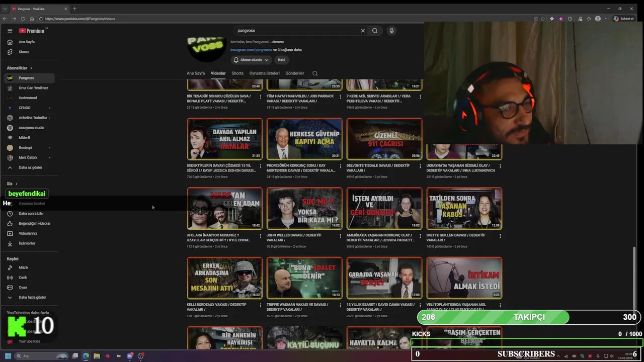Click the YouTube Premium logo
The height and width of the screenshot is (362, 644).
tap(33, 31)
